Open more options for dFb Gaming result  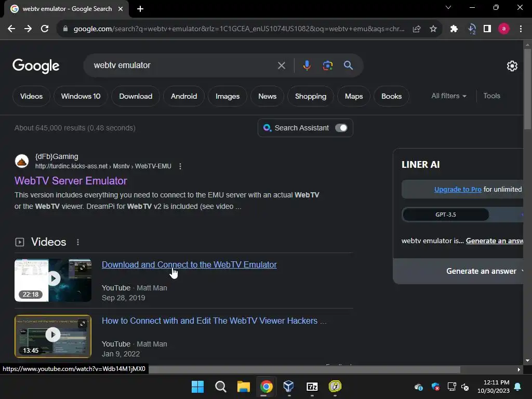pyautogui.click(x=180, y=166)
